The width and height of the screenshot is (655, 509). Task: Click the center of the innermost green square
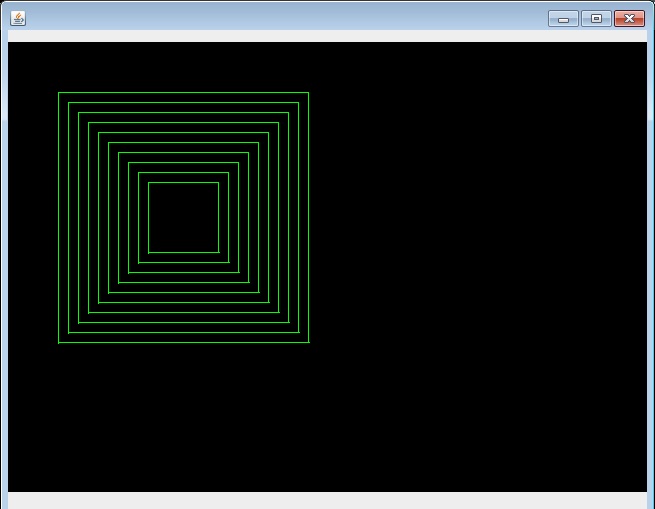click(183, 217)
